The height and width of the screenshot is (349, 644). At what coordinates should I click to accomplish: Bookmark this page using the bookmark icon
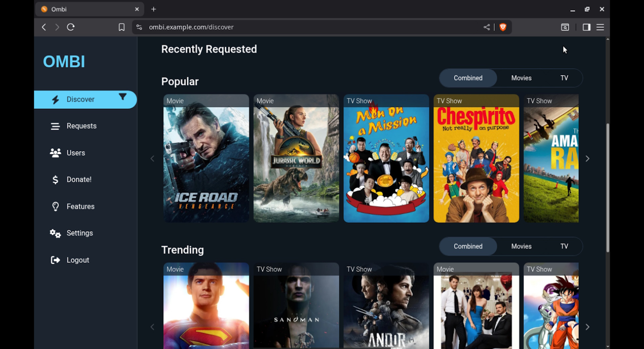coord(121,27)
